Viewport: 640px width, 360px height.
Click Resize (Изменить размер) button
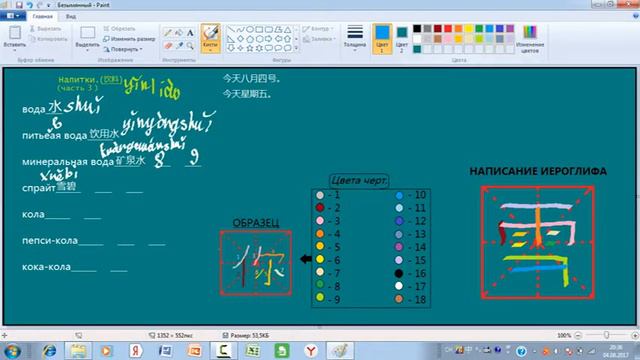point(129,39)
